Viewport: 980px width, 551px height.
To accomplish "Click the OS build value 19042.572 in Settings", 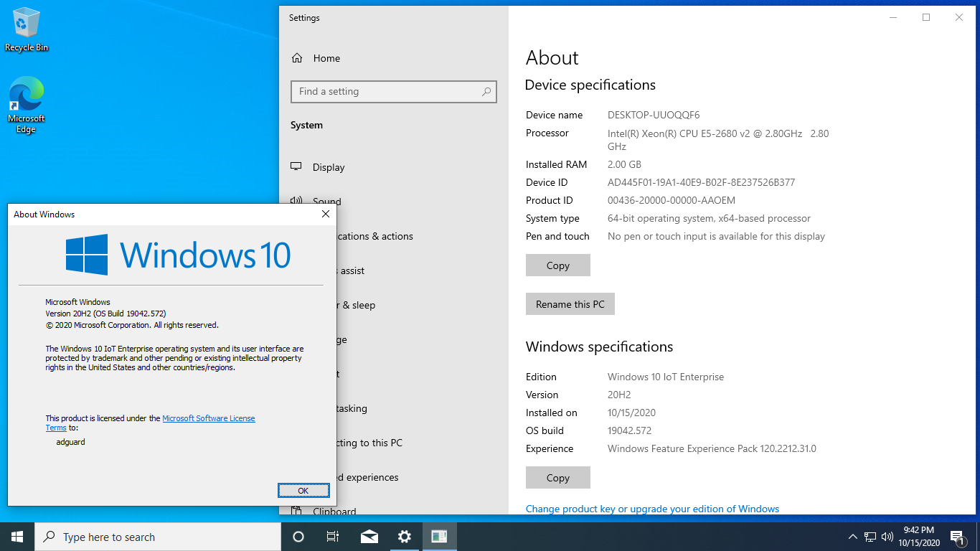I will point(629,430).
